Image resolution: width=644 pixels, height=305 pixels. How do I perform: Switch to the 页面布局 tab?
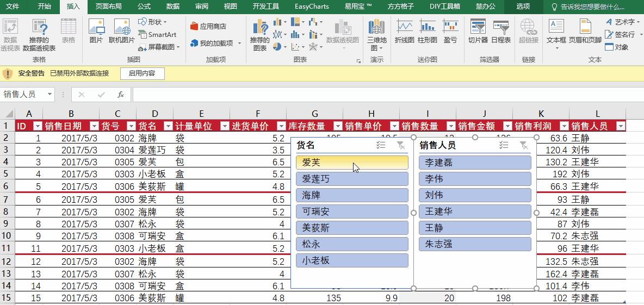pos(108,7)
